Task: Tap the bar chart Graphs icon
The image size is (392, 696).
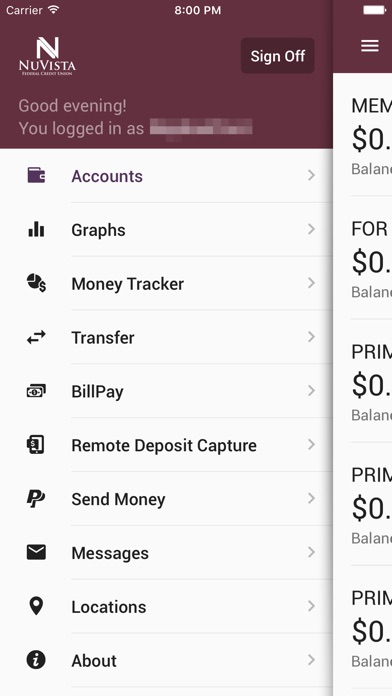Action: [36, 229]
